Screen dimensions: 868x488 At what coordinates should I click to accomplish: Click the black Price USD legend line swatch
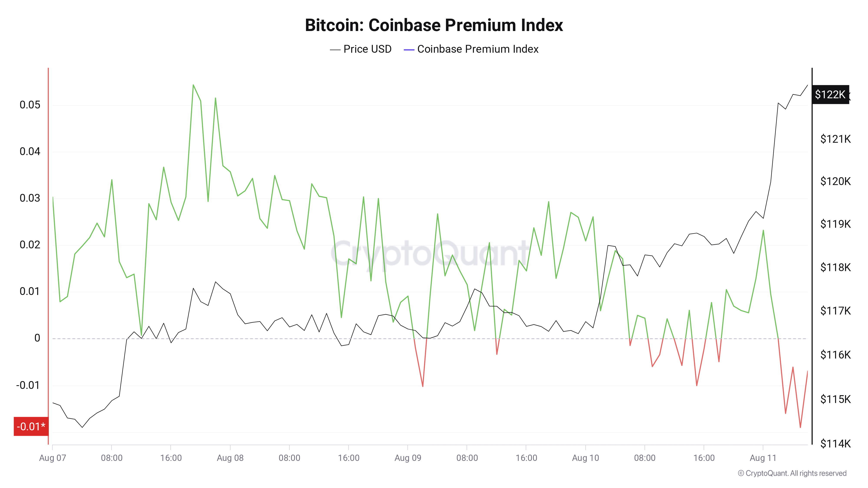point(335,50)
